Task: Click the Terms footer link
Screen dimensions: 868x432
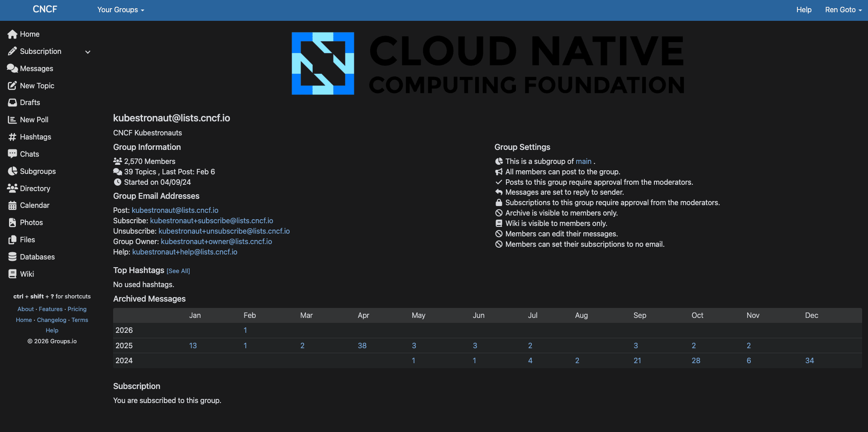Action: pos(80,320)
